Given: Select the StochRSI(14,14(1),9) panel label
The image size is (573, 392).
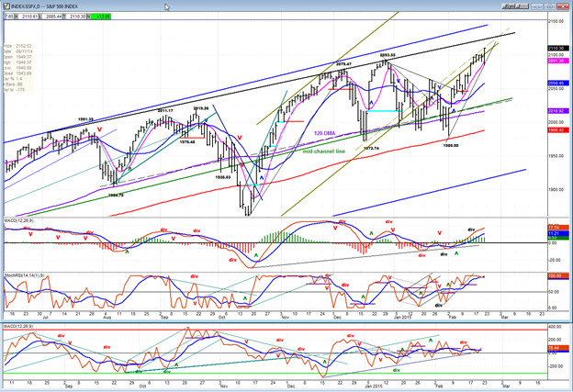Looking at the screenshot, I should tap(24, 274).
